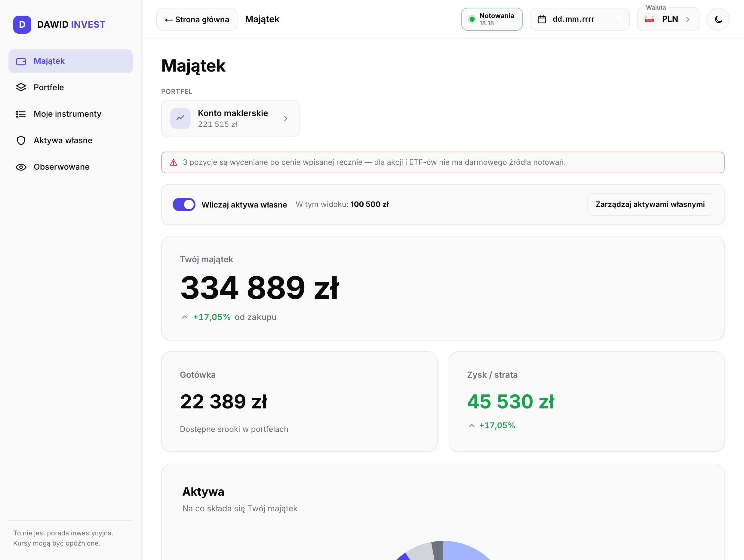Image resolution: width=744 pixels, height=560 pixels.
Task: Click the dd.mm.rrrr date input
Action: (580, 19)
